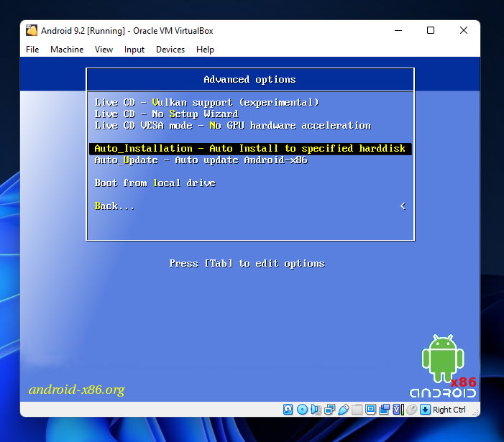
Task: Select Live CD VESA mode entry
Action: 233,126
